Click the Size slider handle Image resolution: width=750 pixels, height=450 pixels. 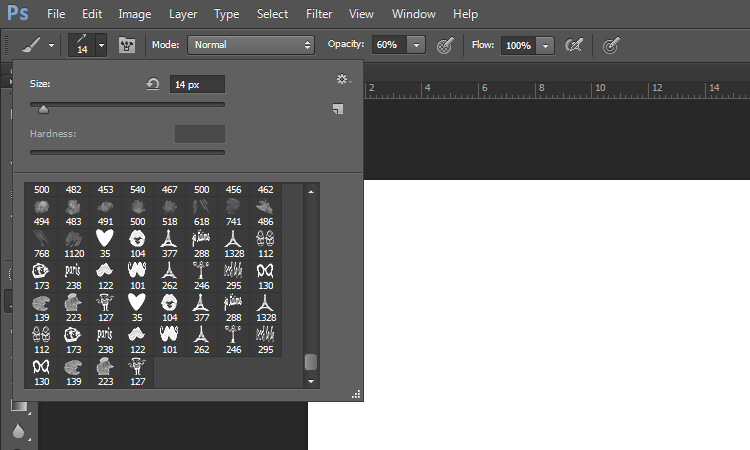coord(43,110)
